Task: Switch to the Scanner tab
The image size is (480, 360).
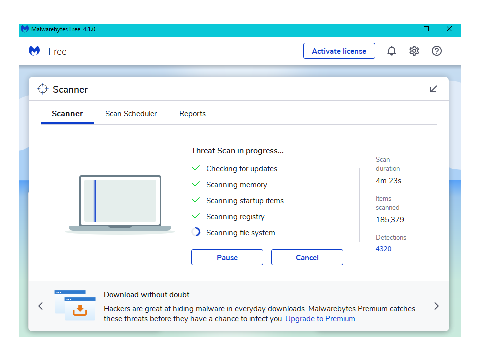Action: [67, 114]
